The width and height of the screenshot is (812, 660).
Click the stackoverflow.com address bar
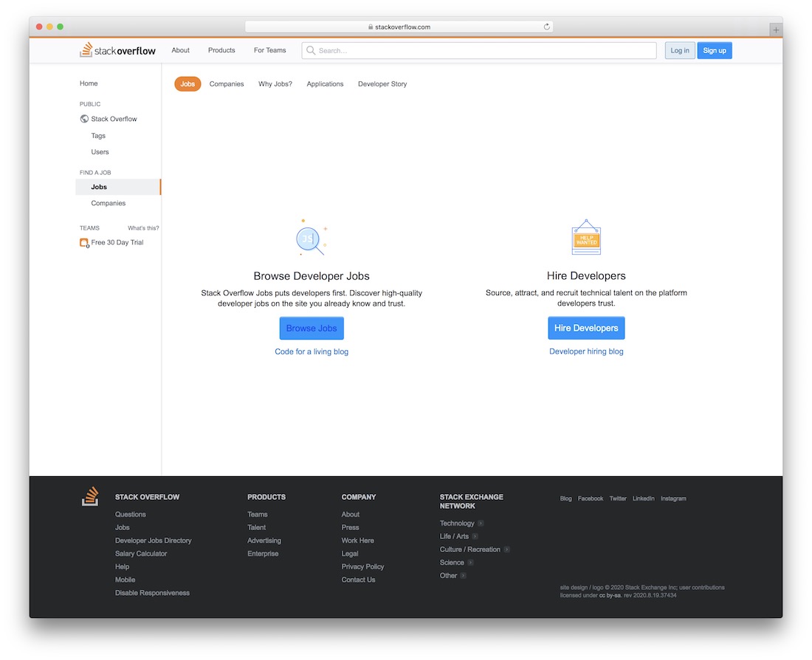(399, 27)
